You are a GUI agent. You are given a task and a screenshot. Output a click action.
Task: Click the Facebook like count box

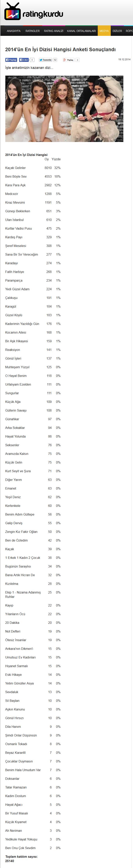coord(32,60)
